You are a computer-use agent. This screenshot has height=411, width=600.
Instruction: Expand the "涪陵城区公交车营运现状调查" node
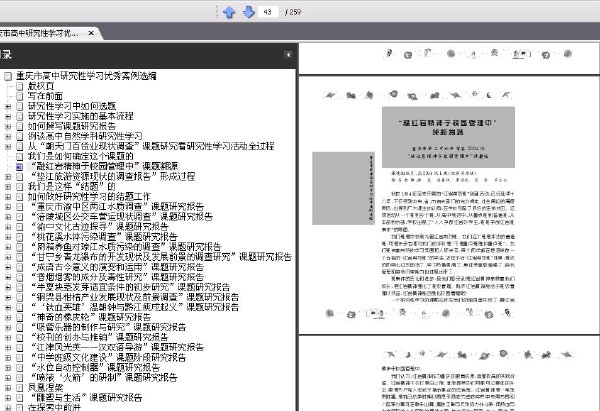[8, 217]
